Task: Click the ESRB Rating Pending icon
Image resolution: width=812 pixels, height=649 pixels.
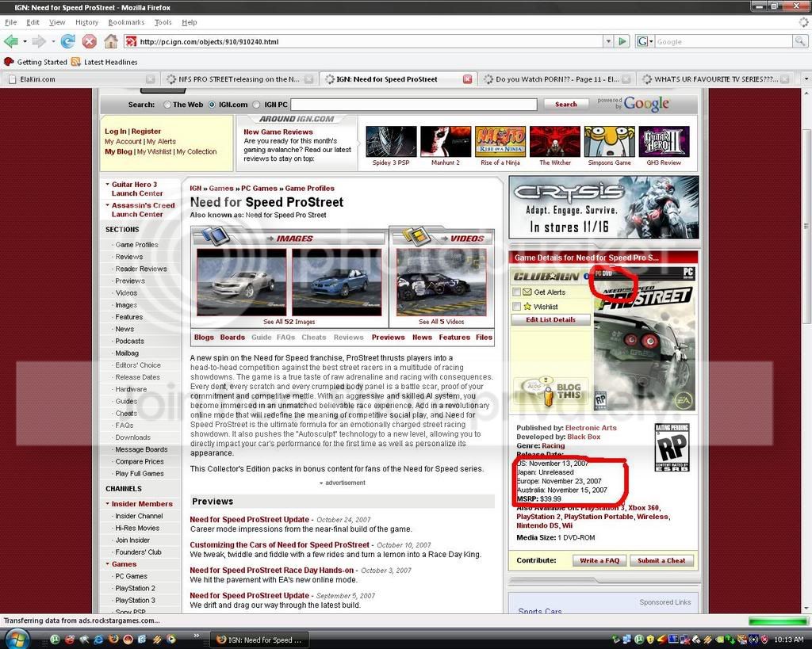Action: pyautogui.click(x=672, y=447)
